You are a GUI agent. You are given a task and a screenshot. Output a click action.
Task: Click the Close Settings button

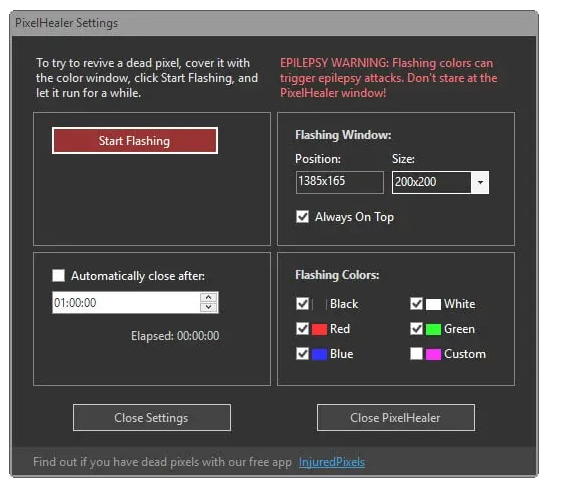tap(152, 417)
